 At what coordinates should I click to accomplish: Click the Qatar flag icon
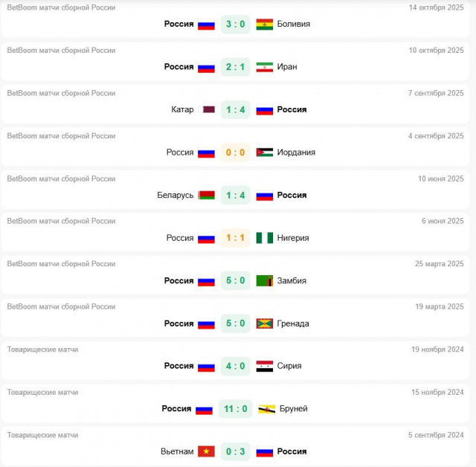(208, 109)
